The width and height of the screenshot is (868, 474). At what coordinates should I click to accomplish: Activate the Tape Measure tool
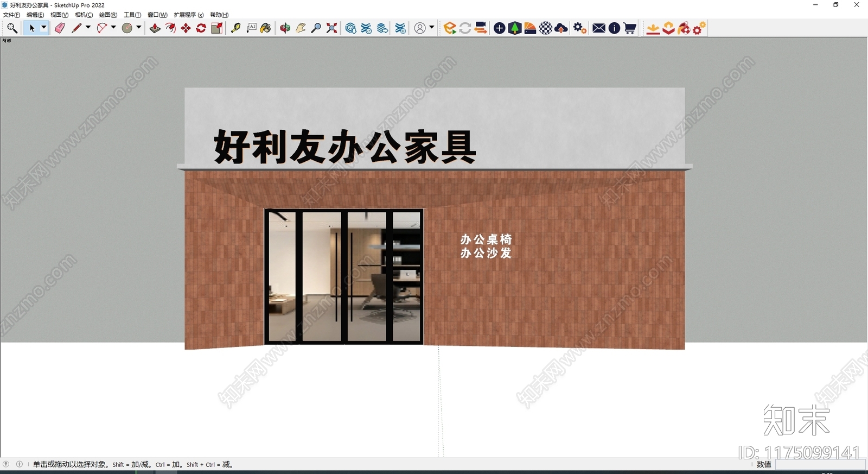(x=235, y=28)
